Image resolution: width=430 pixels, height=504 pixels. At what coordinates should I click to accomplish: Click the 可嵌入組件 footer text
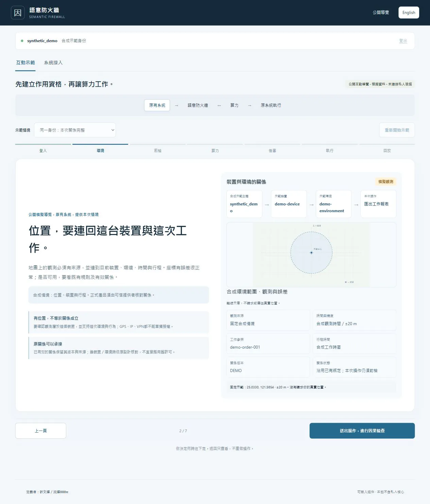coord(381,492)
